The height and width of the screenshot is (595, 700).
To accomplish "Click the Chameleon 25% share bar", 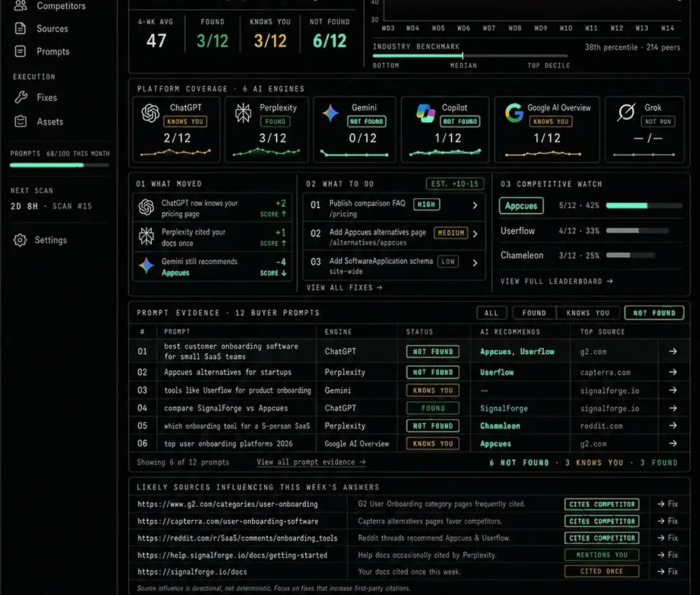I will click(x=631, y=255).
